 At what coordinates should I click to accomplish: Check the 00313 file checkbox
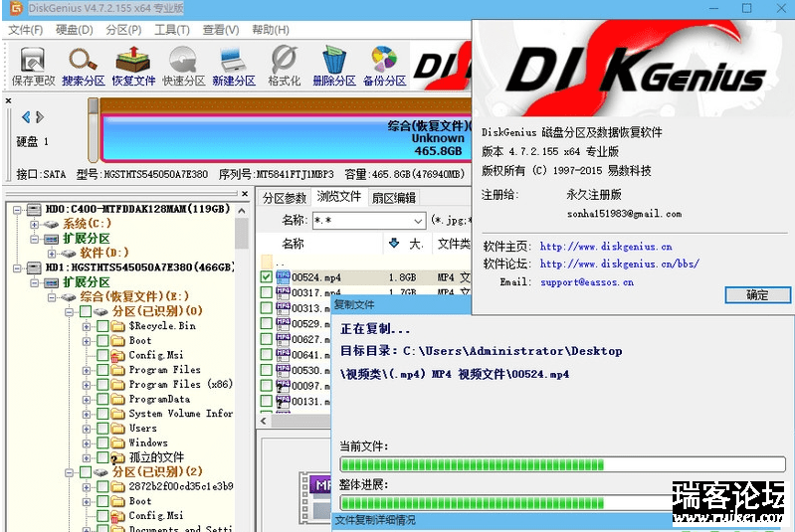[x=267, y=308]
